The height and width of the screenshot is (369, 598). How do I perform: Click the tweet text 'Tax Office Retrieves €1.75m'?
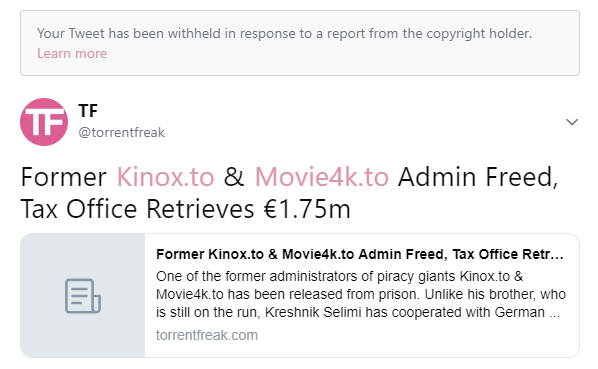[x=185, y=209]
